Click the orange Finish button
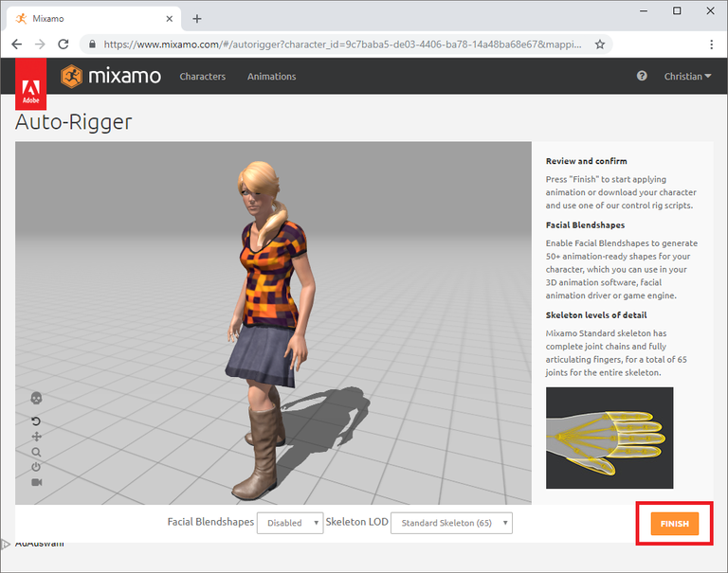Screen dimensions: 728x573 pos(675,524)
